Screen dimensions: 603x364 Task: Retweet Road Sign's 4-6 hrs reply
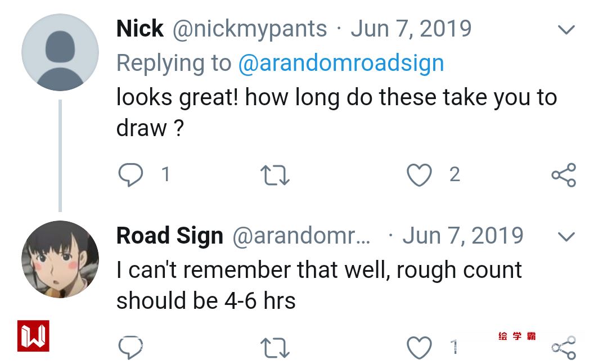(x=276, y=347)
